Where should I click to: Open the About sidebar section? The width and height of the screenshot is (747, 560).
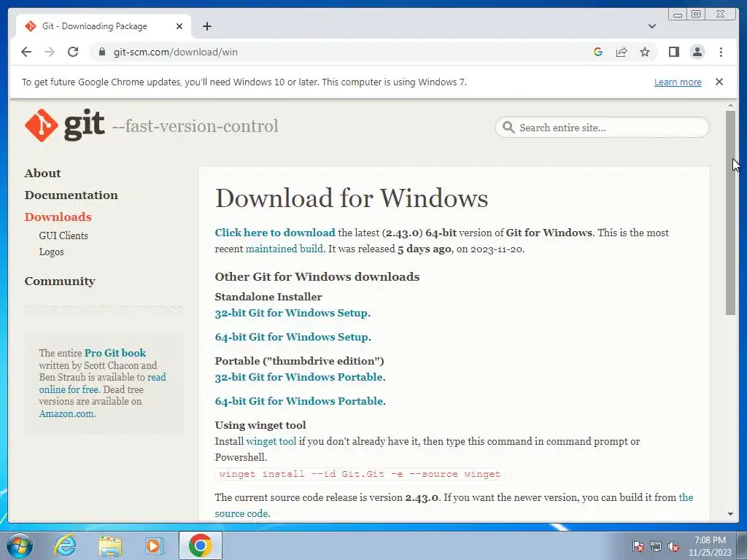point(42,174)
